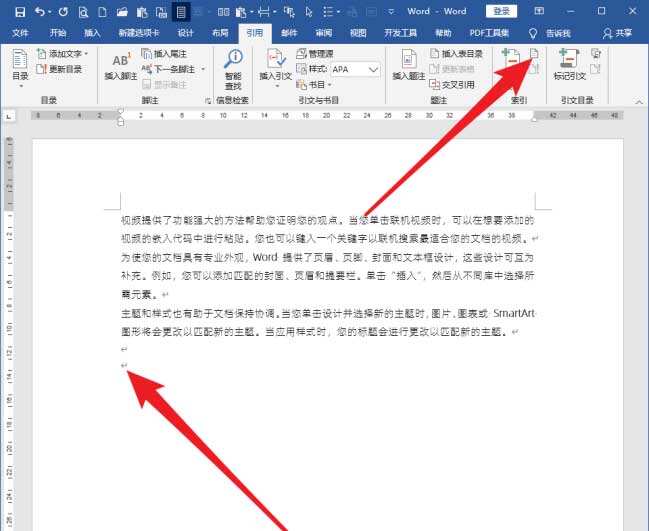The width and height of the screenshot is (649, 531).
Task: Switch to the 开始 tab
Action: point(58,33)
